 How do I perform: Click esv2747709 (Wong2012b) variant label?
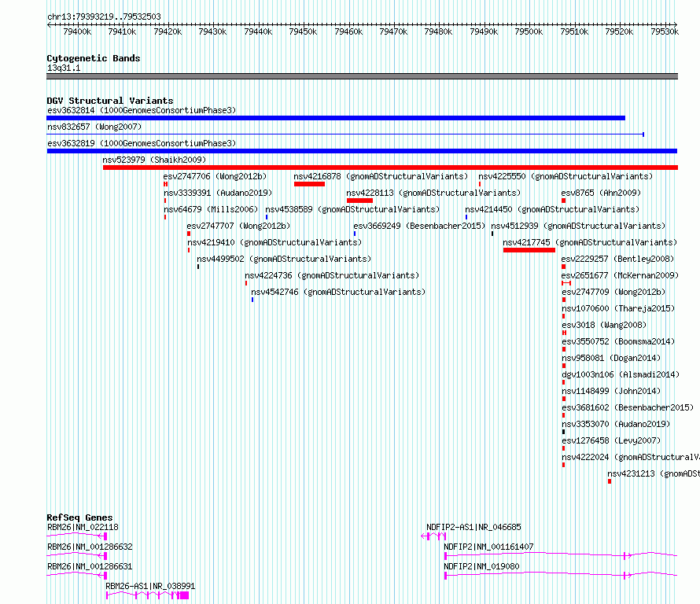point(613,292)
